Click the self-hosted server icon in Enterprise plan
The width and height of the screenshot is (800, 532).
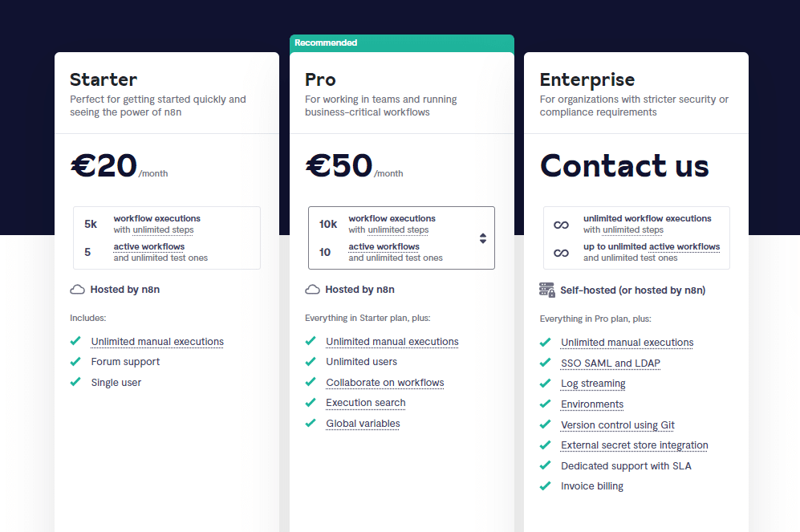tap(546, 289)
